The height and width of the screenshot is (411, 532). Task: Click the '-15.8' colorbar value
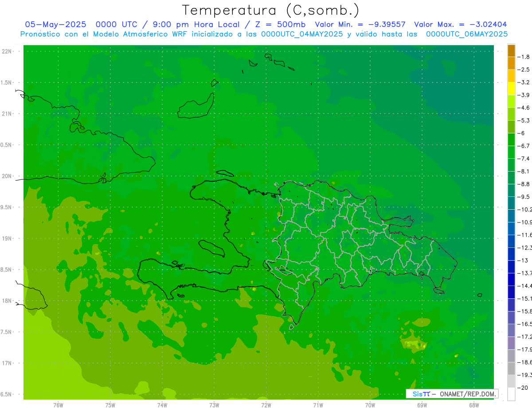pos(526,311)
